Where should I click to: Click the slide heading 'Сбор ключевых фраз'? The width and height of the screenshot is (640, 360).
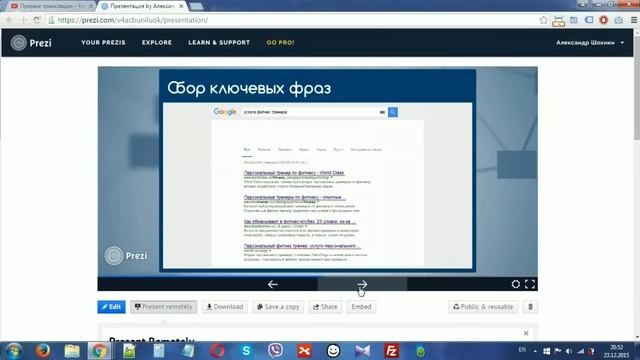pyautogui.click(x=249, y=88)
